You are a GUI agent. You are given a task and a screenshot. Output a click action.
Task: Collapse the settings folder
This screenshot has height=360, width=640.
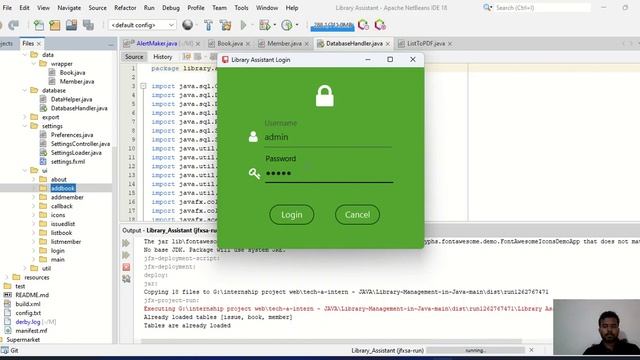pos(25,126)
